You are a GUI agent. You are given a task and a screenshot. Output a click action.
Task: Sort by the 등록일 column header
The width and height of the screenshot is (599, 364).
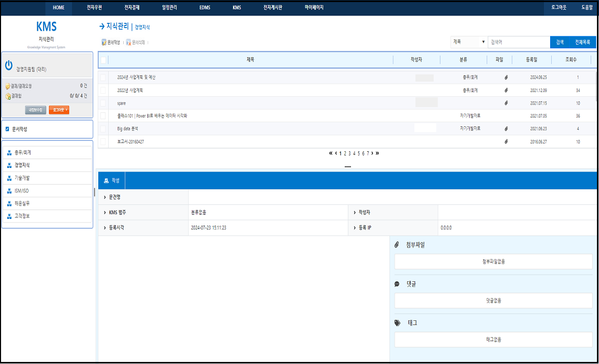coord(531,60)
